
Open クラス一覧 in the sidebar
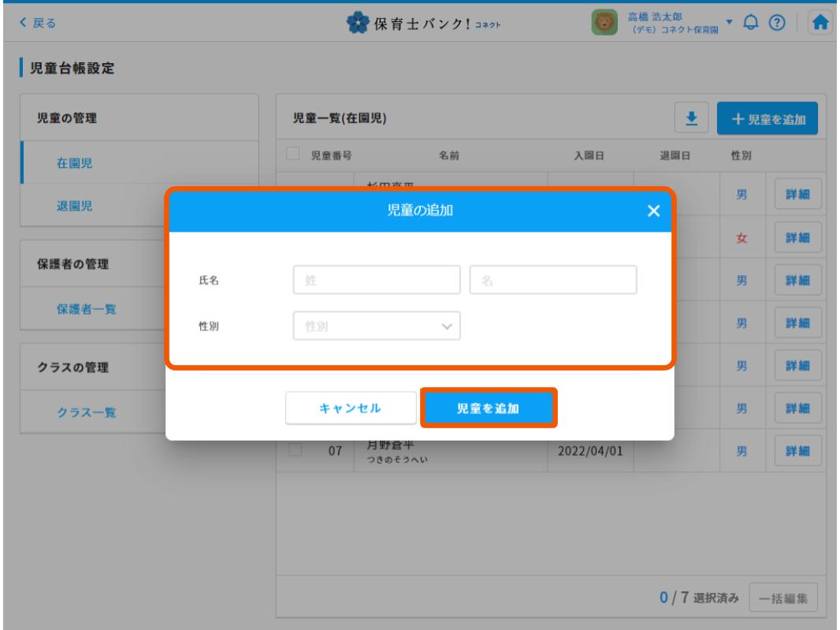pos(85,411)
